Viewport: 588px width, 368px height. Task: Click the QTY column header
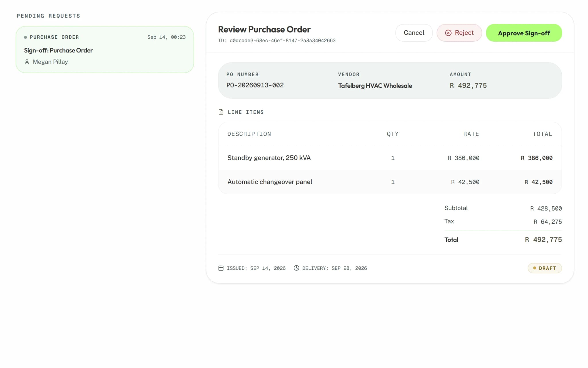[392, 134]
